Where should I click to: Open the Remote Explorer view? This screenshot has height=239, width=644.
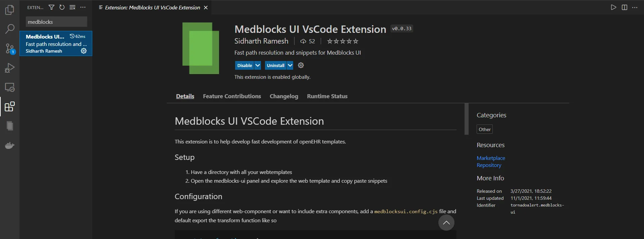(x=10, y=87)
